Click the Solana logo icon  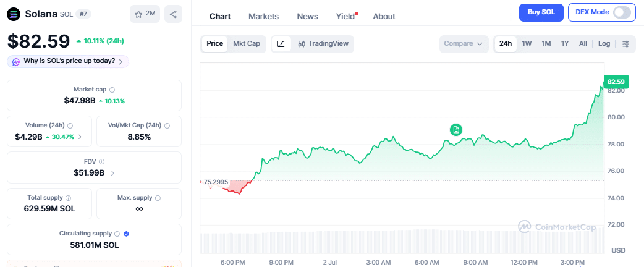(x=14, y=14)
